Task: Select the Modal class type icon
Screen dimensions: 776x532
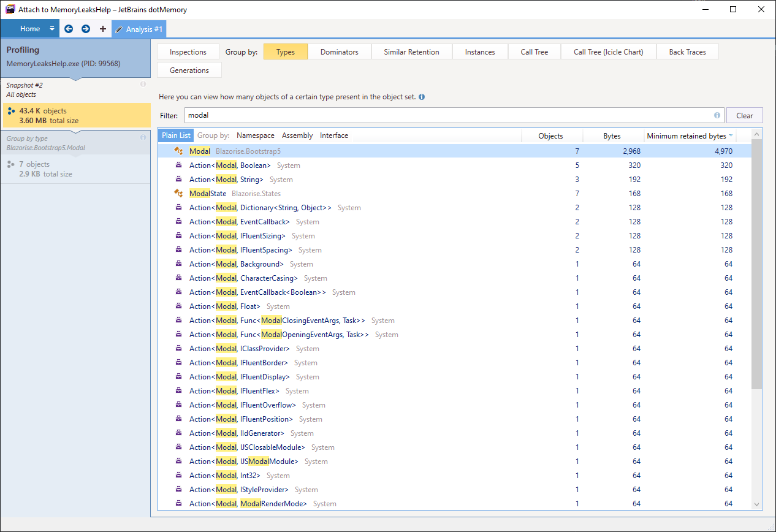Action: 178,151
